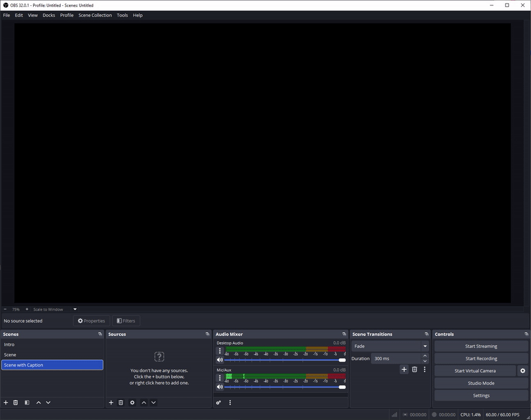
Task: Open the Help menu
Action: [x=137, y=15]
